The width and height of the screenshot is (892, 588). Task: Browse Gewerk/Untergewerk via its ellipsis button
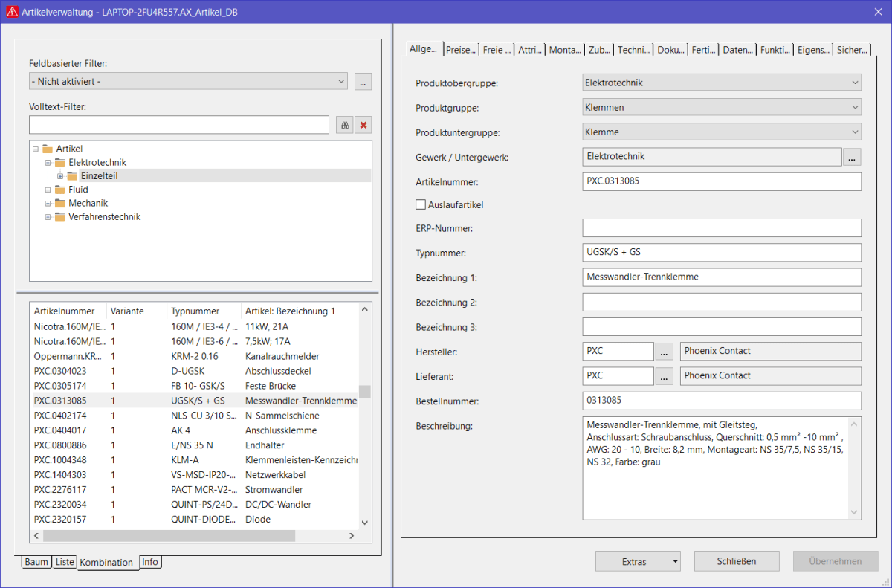pos(852,157)
